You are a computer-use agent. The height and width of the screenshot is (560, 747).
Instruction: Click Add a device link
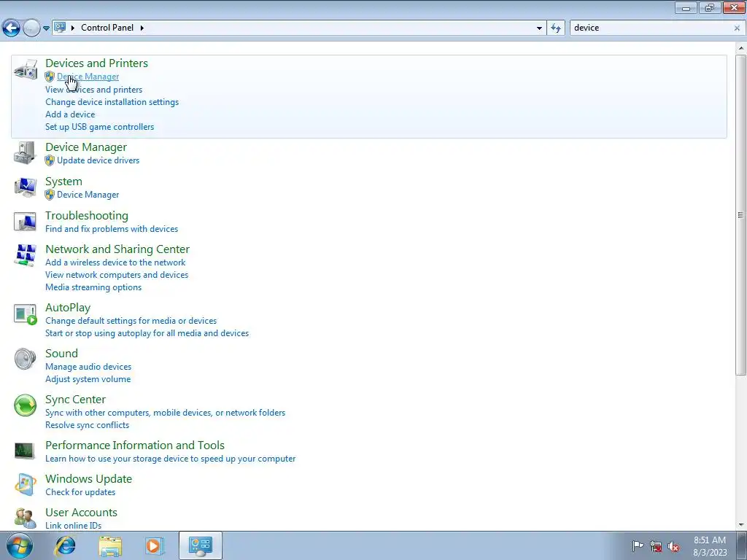[x=70, y=114]
